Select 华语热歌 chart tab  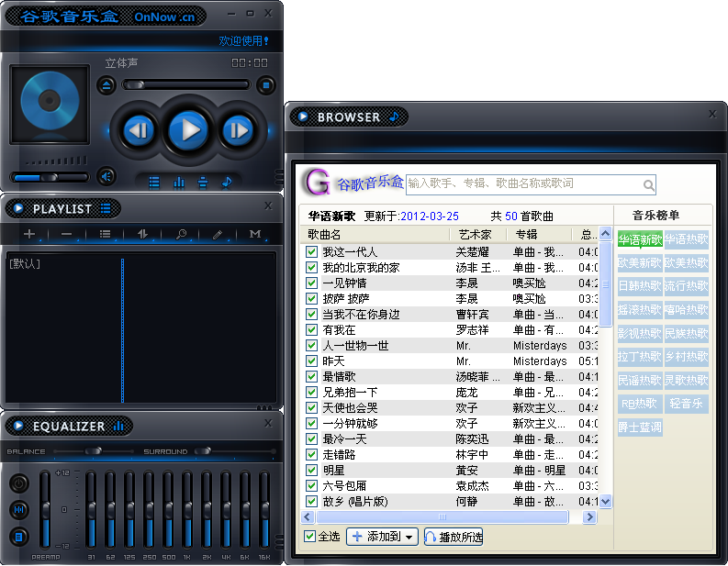pos(687,239)
